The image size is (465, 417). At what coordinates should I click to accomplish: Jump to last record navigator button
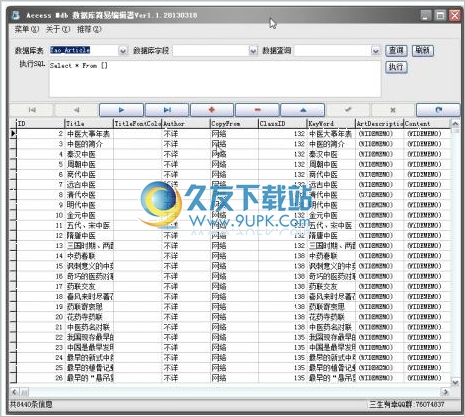(167, 110)
